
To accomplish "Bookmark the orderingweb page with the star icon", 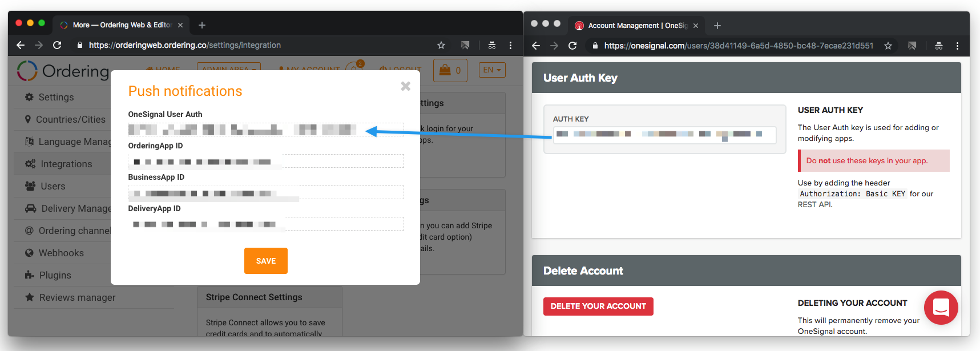I will pos(441,45).
